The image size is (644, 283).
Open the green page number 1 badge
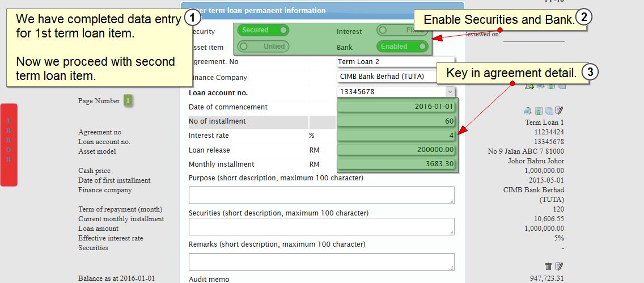point(128,101)
